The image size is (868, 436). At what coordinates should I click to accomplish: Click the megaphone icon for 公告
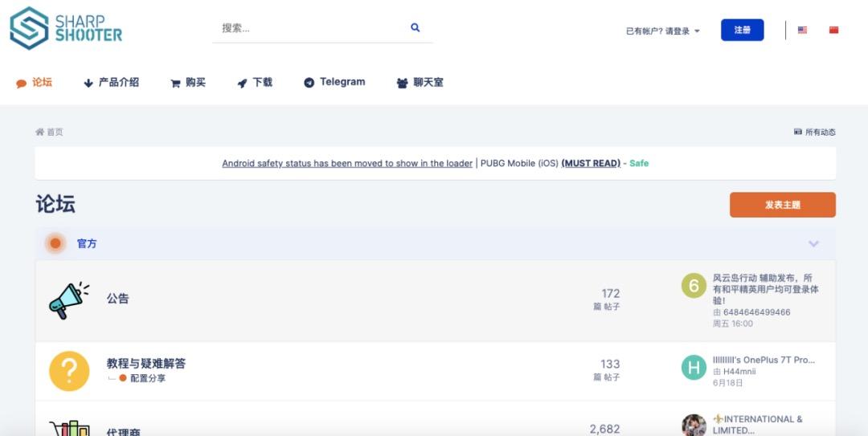(x=69, y=300)
